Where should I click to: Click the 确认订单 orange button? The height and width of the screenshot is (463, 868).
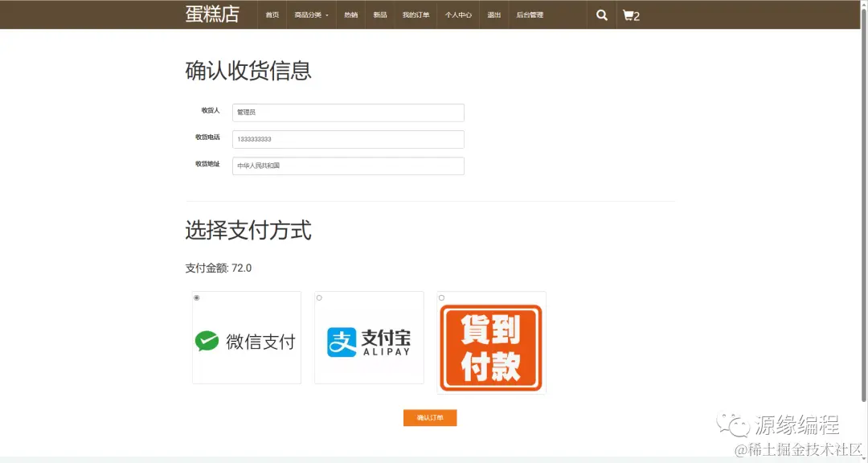pos(430,418)
